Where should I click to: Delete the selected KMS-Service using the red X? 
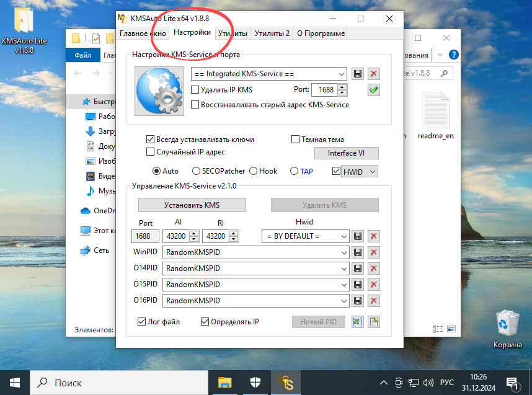pyautogui.click(x=373, y=73)
